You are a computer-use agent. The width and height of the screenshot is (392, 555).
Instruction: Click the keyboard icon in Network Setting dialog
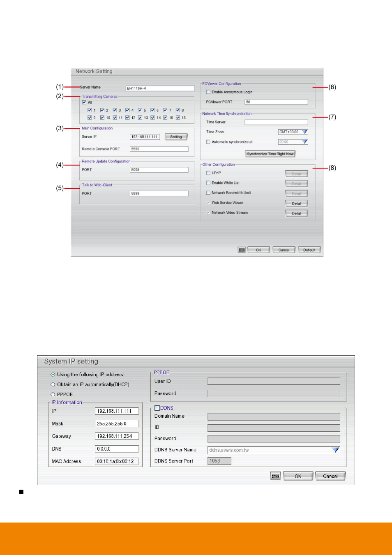click(241, 250)
